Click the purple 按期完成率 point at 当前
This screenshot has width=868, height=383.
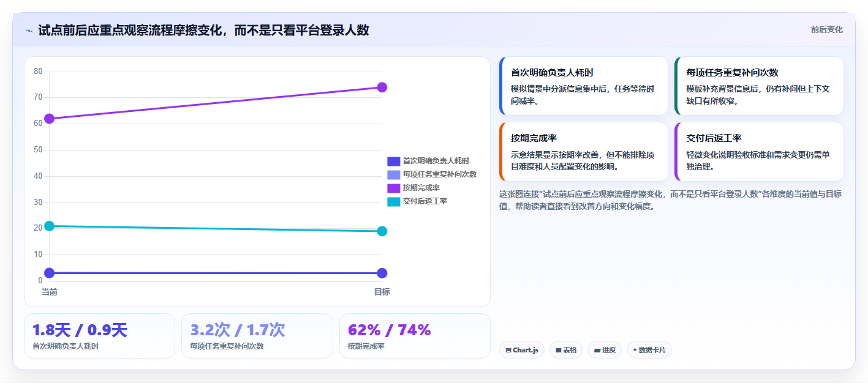[x=50, y=119]
